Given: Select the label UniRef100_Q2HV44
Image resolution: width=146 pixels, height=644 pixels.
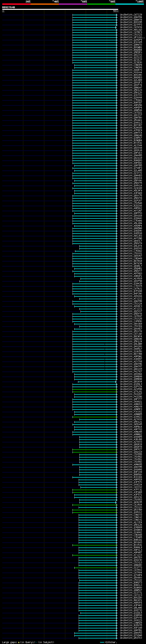Looking at the screenshot, I should [x=131, y=98].
